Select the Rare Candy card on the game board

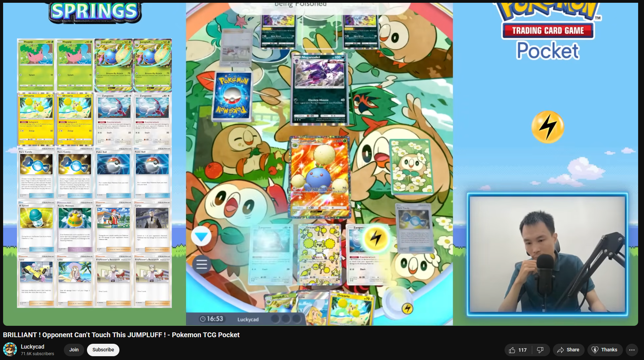pyautogui.click(x=414, y=228)
